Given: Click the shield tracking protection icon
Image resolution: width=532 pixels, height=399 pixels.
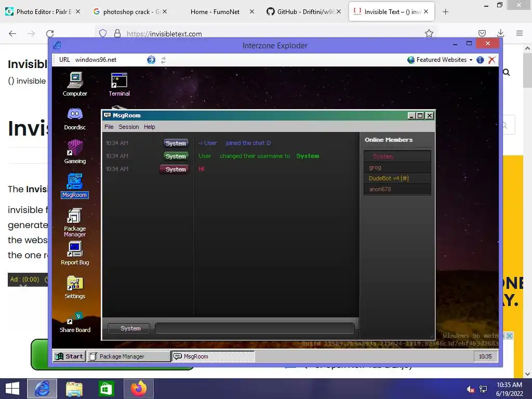Looking at the screenshot, I should click(x=103, y=33).
